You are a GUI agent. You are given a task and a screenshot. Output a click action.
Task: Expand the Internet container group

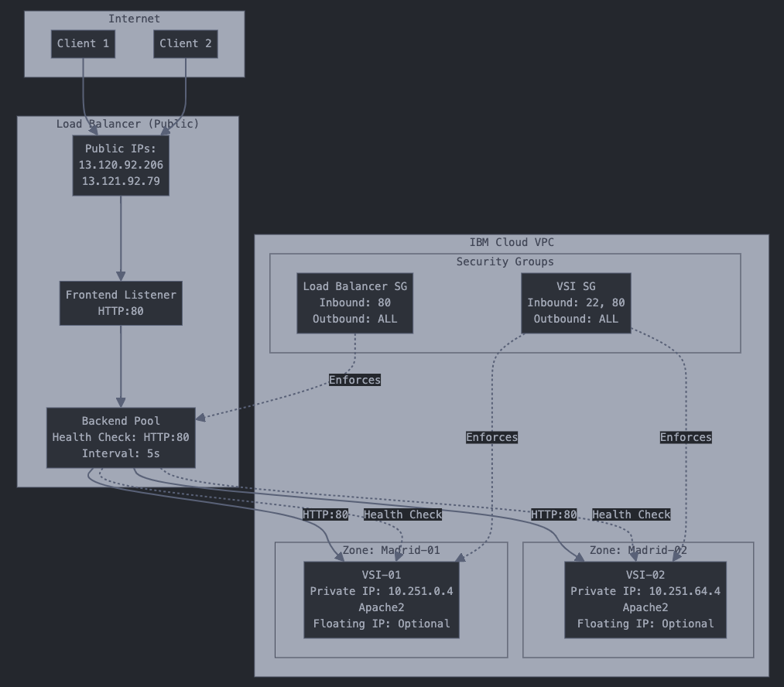click(133, 19)
